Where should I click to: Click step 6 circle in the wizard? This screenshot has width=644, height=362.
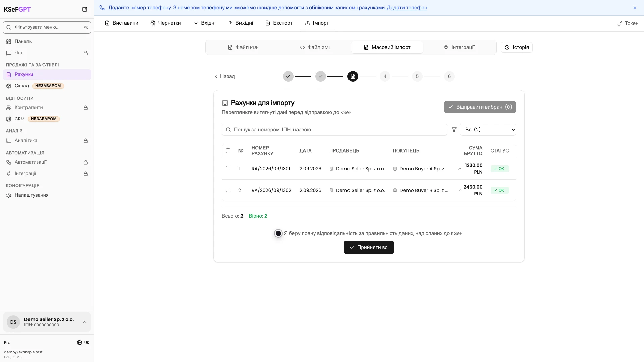[449, 76]
